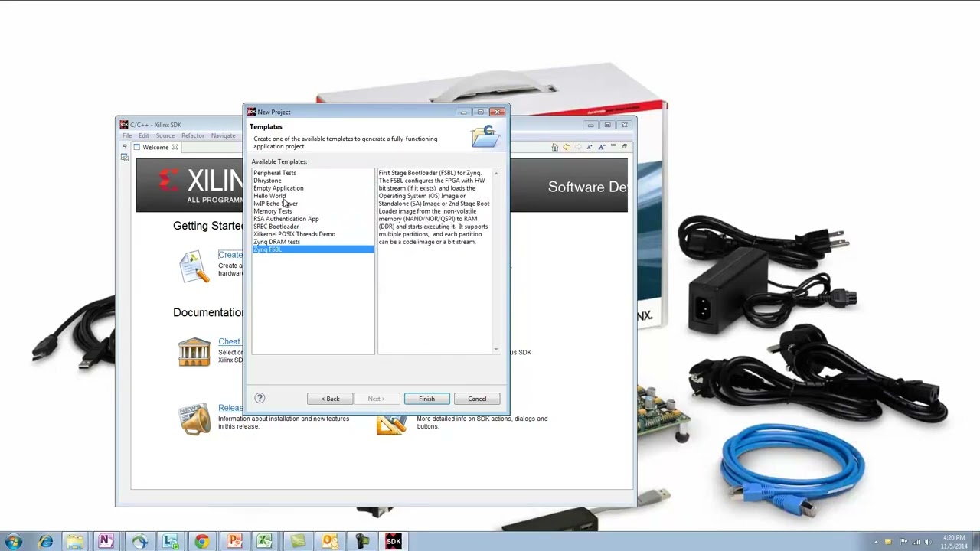Show hidden system tray icons

coord(877,542)
